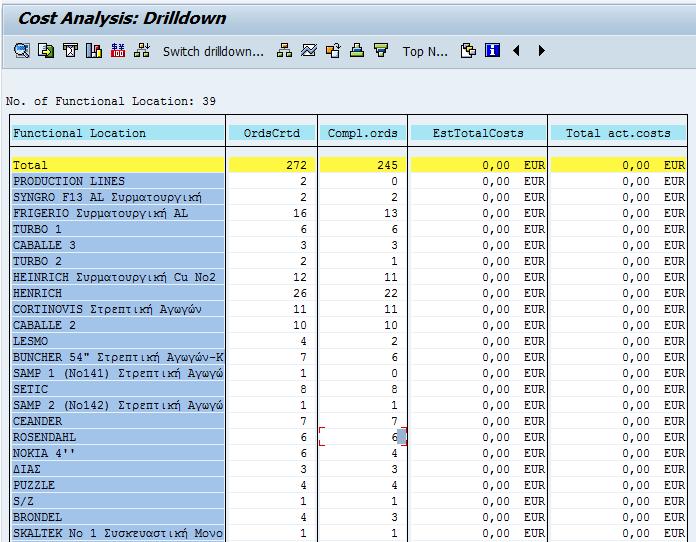Select NOKIA 4'' row
Viewport: 696px width, 542px height.
[x=118, y=453]
